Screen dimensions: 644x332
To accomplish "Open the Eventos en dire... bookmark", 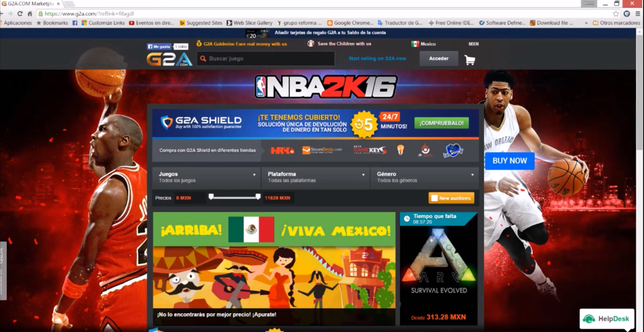I will [x=152, y=23].
